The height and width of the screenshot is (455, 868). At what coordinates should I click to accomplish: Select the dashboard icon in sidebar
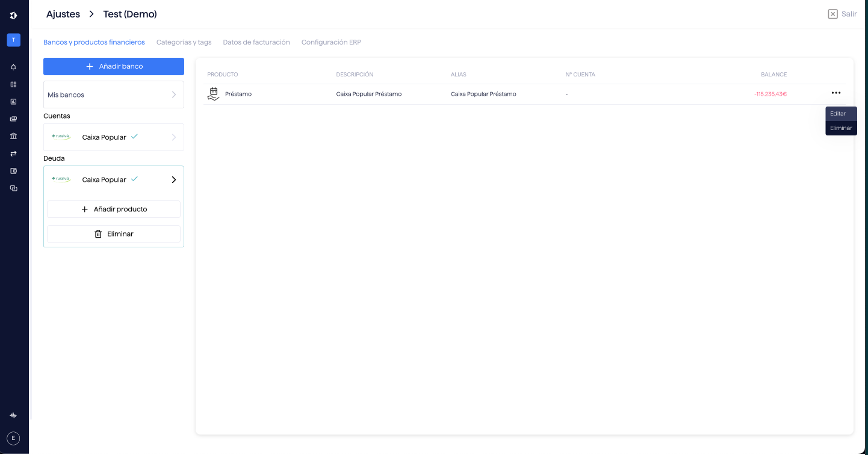(x=13, y=84)
